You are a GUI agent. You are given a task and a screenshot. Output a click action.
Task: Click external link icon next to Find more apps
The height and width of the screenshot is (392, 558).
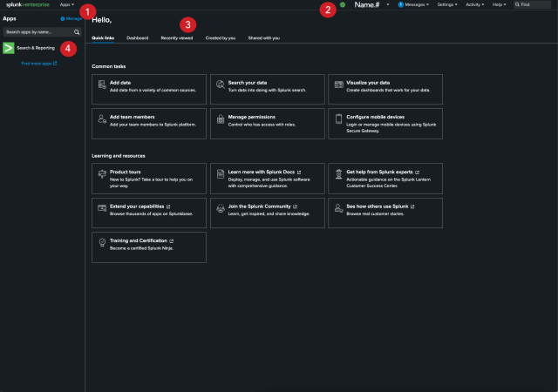click(55, 64)
